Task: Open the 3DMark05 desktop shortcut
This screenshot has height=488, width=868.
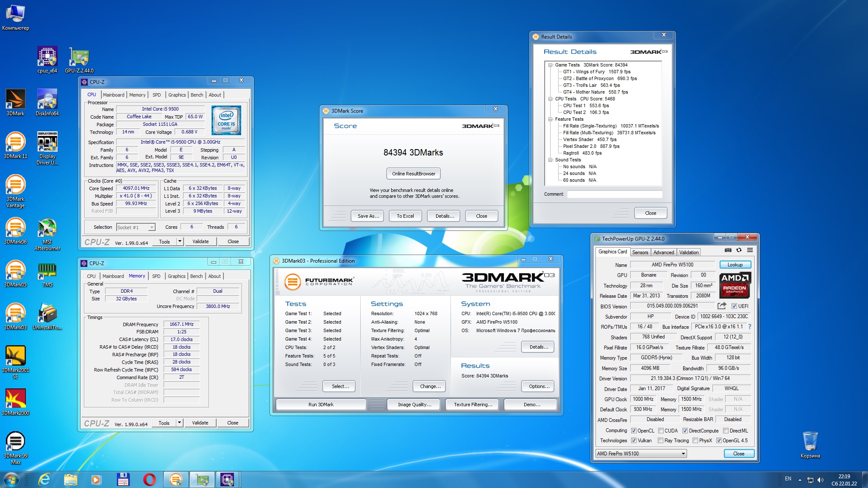Action: coord(15,274)
